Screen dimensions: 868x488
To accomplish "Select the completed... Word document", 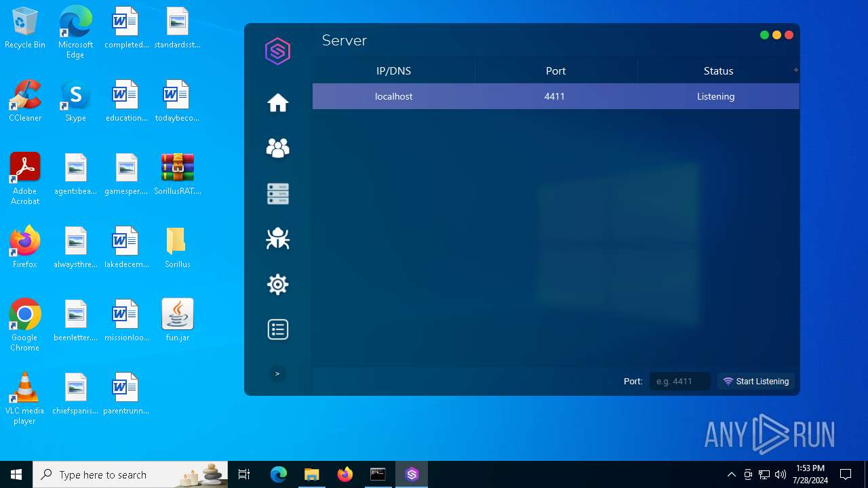I will pyautogui.click(x=126, y=28).
